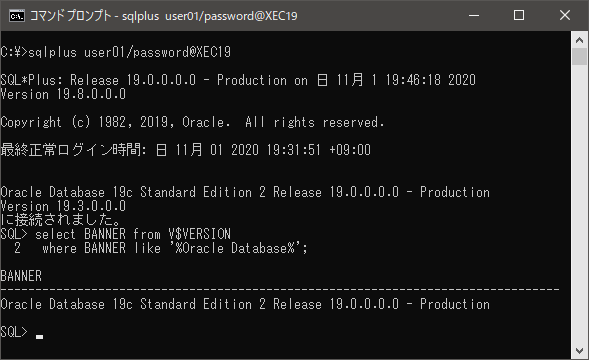Open the command prompt system menu icon

point(17,16)
